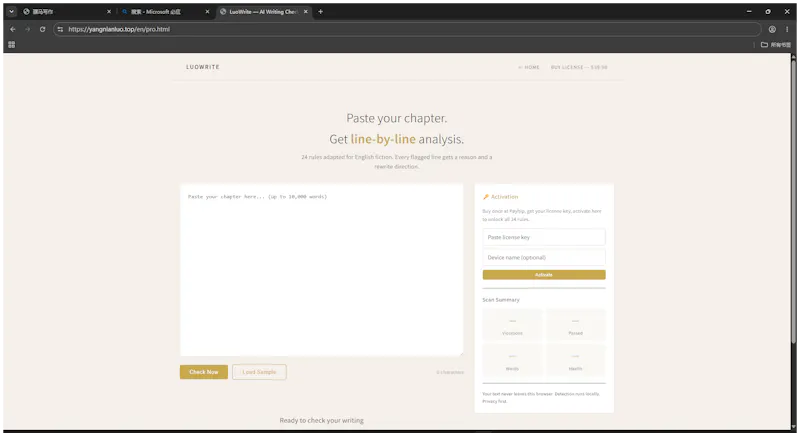Go back to the previous page
Viewport: 800px width, 433px height.
13,30
